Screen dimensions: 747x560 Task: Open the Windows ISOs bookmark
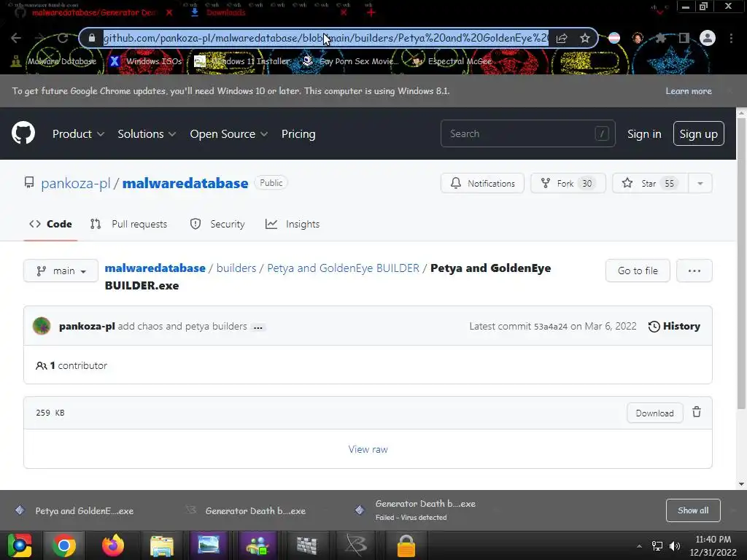click(x=145, y=61)
